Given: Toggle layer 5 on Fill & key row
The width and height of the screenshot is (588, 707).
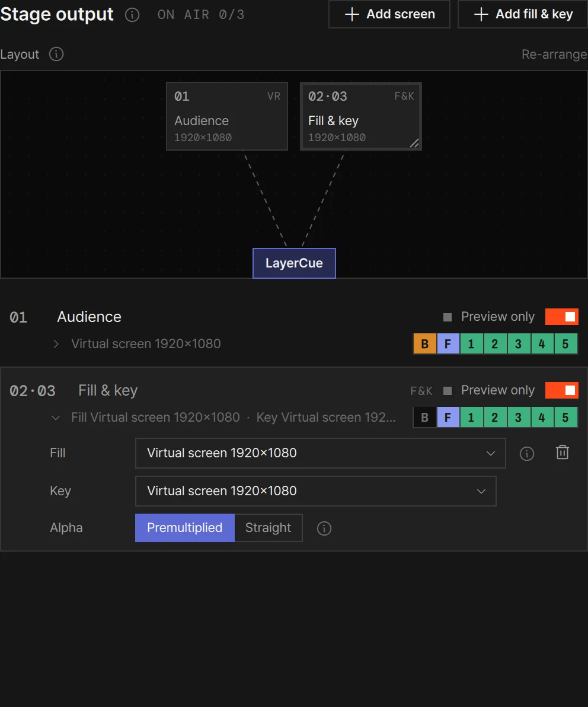Looking at the screenshot, I should pos(565,418).
